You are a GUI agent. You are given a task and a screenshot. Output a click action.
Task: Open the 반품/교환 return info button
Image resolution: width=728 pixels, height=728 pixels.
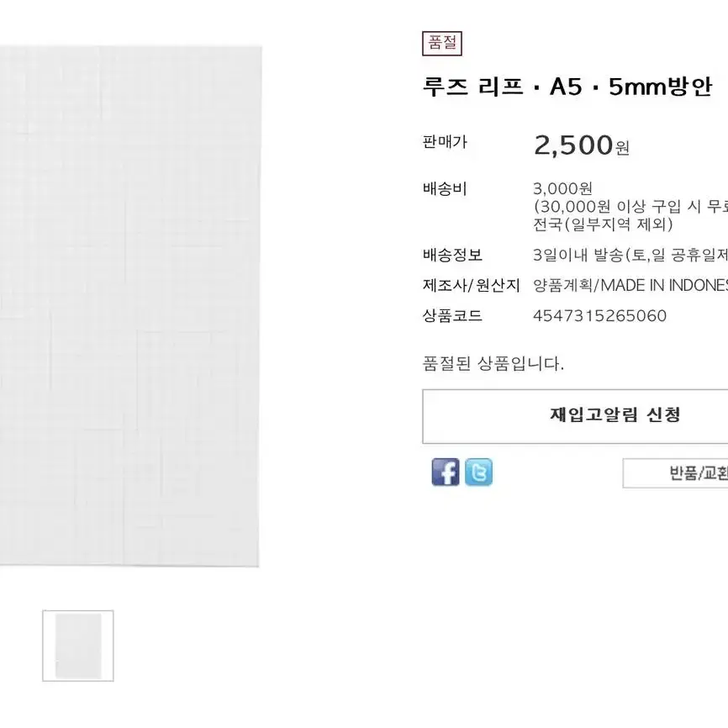[x=676, y=473]
